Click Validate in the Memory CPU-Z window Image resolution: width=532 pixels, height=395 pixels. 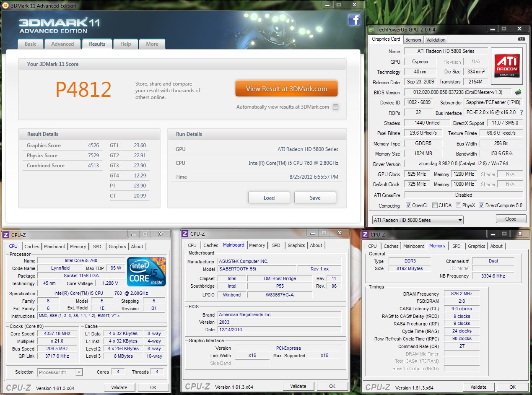click(x=478, y=387)
